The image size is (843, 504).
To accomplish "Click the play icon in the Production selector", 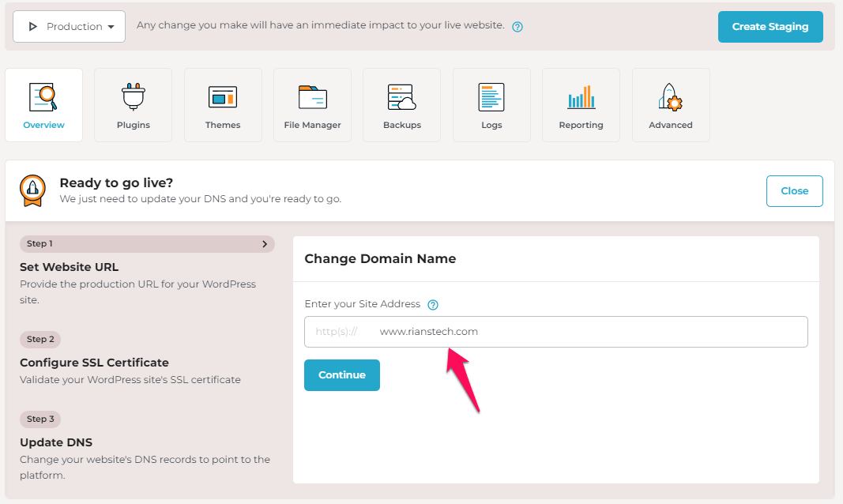I will tap(33, 26).
